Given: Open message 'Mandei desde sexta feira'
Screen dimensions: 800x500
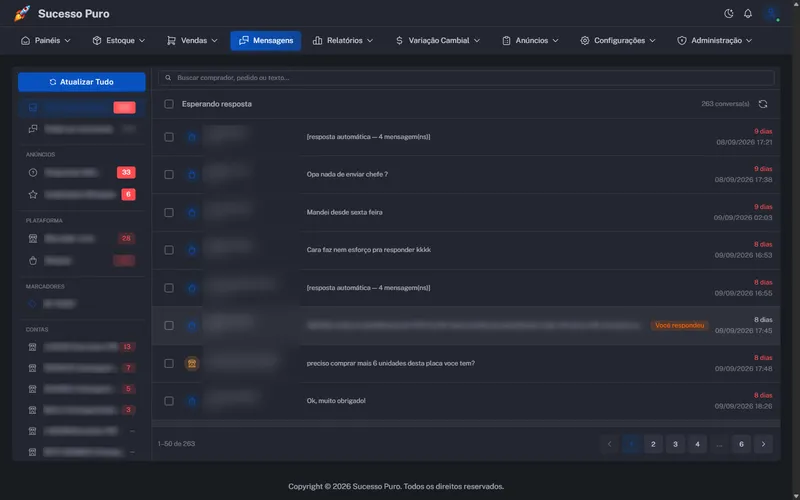Looking at the screenshot, I should [344, 212].
